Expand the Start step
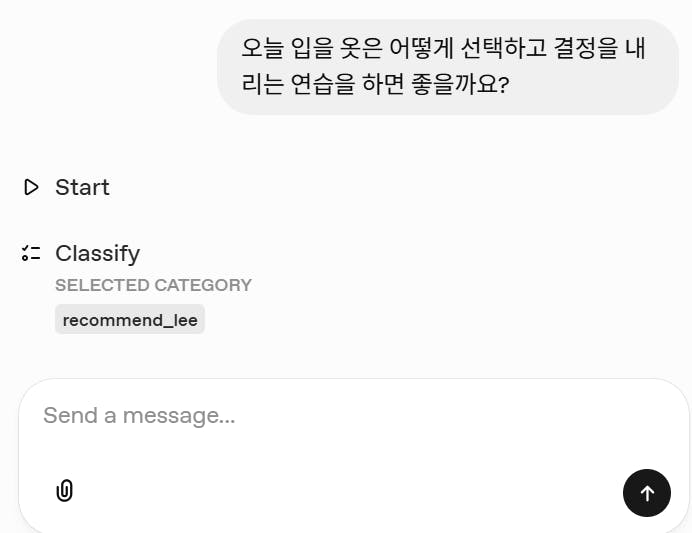The width and height of the screenshot is (692, 533). click(82, 187)
